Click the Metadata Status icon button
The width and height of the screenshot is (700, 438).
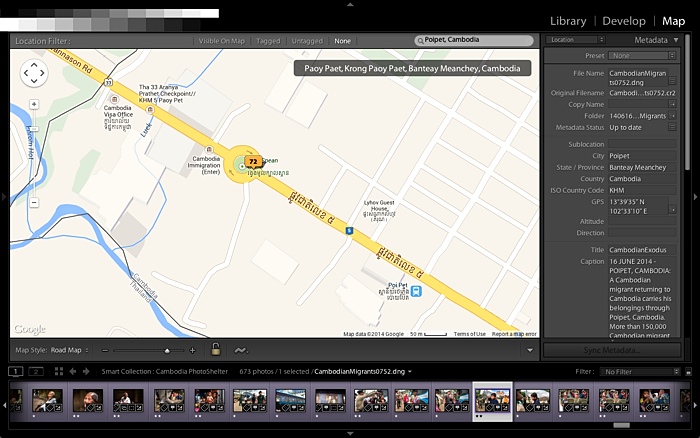point(672,127)
